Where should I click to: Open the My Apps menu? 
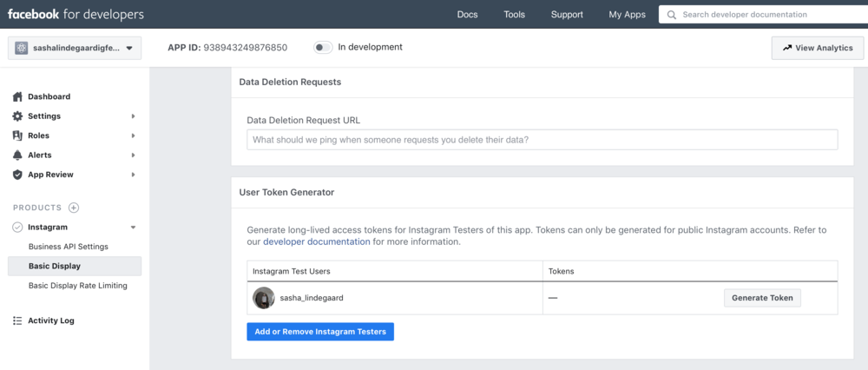click(x=627, y=15)
